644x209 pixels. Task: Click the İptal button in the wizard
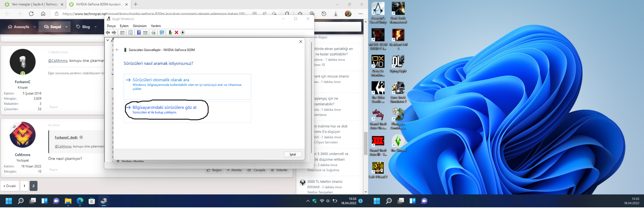(293, 154)
